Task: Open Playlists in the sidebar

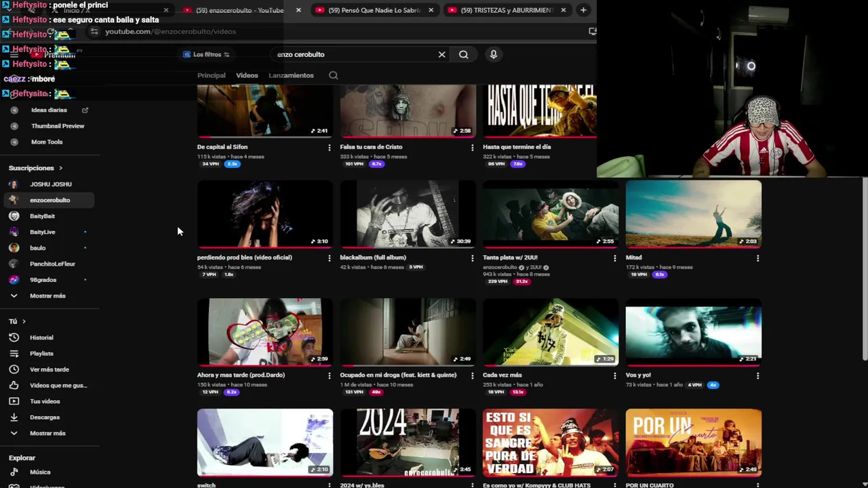Action: coord(41,353)
